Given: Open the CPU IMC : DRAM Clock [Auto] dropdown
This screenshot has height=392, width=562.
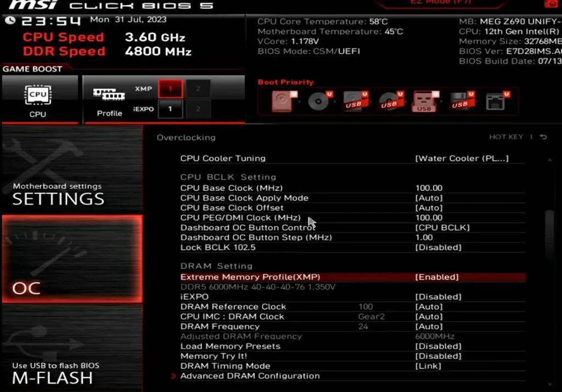Looking at the screenshot, I should click(429, 316).
